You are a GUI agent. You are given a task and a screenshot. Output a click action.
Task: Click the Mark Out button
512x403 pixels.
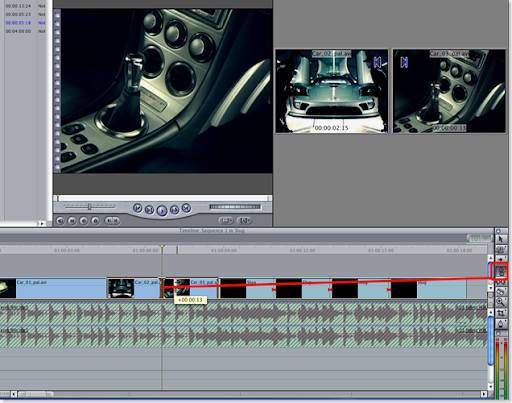click(116, 221)
